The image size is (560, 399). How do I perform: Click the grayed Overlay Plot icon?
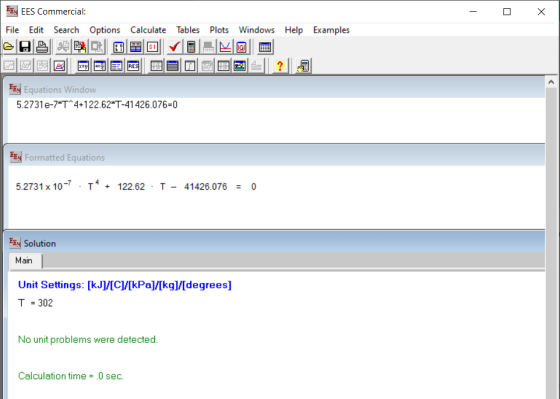click(x=26, y=66)
